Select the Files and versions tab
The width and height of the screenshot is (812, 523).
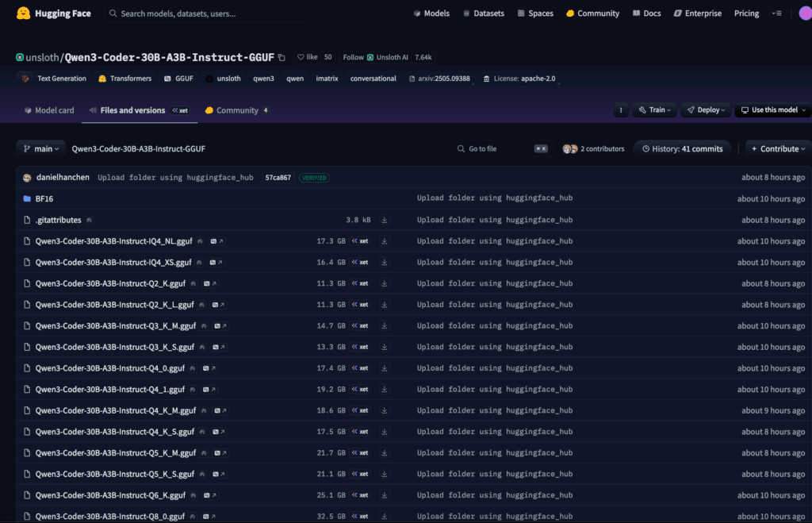(x=140, y=110)
